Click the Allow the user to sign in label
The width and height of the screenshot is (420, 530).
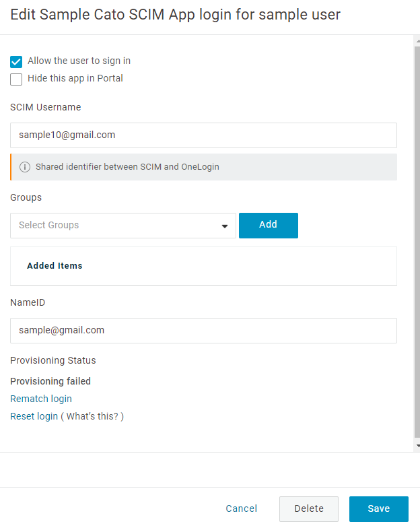coord(79,61)
